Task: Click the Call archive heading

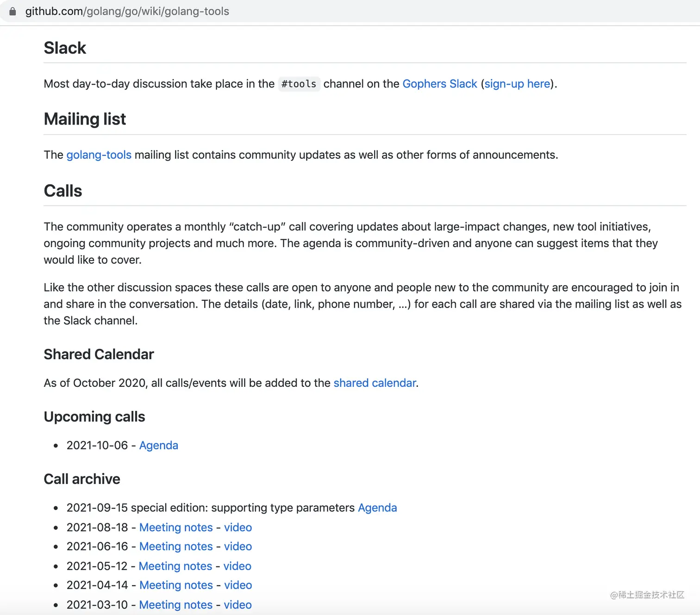Action: tap(82, 479)
